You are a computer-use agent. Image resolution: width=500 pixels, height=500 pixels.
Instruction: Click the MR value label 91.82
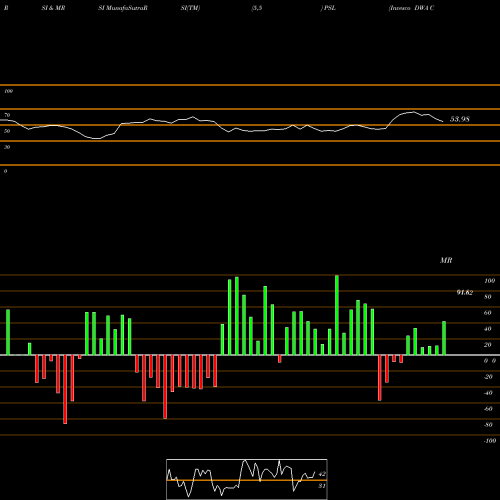[465, 292]
